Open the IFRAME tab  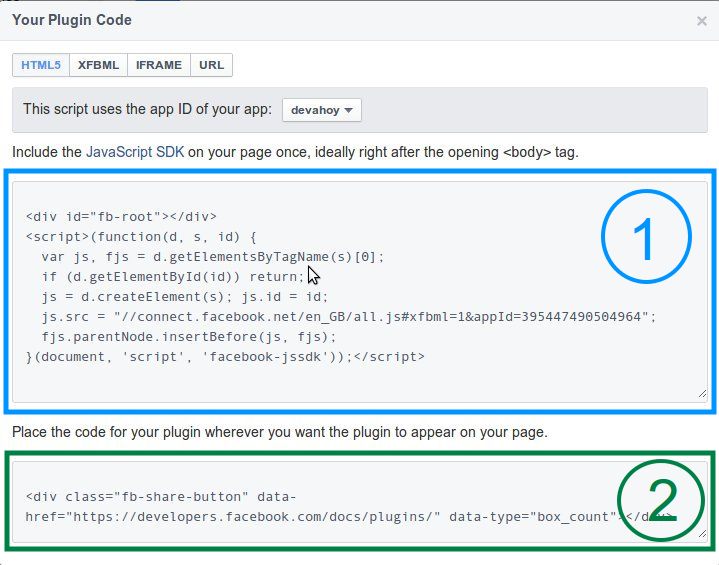(159, 65)
